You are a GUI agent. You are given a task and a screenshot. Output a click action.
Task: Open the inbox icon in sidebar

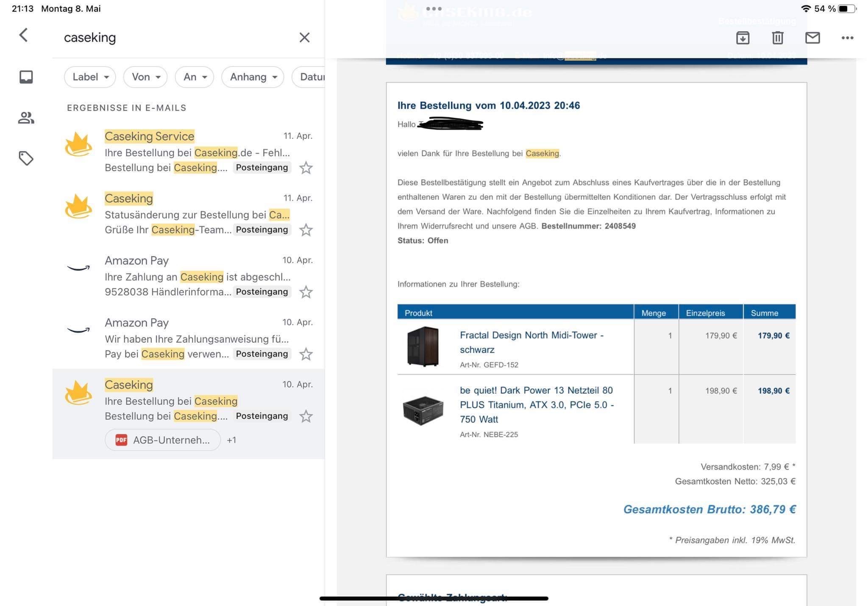(x=26, y=77)
